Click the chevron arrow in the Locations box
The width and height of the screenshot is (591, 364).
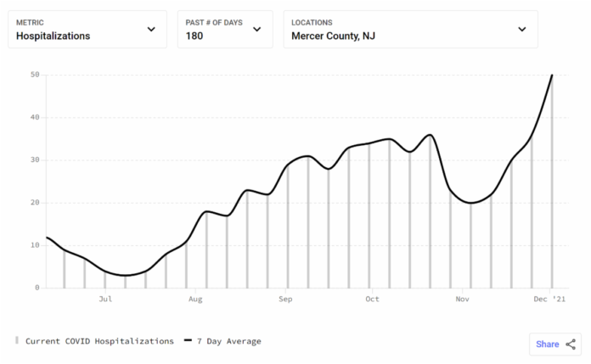coord(522,29)
